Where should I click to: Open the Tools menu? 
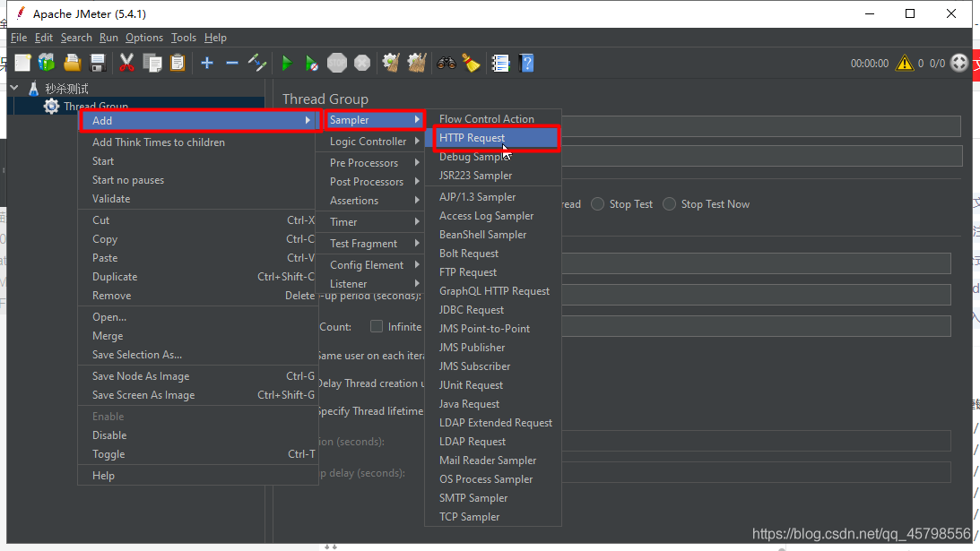(184, 38)
